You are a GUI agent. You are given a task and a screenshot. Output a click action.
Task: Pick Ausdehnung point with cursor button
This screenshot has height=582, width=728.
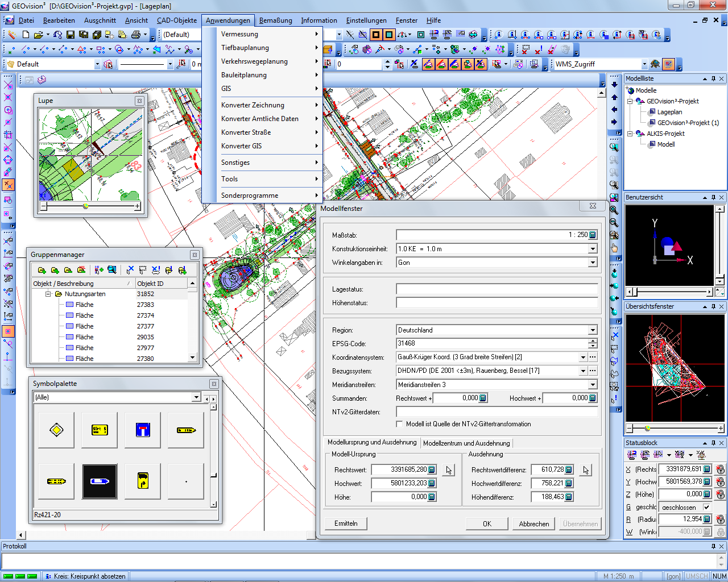[x=586, y=470]
